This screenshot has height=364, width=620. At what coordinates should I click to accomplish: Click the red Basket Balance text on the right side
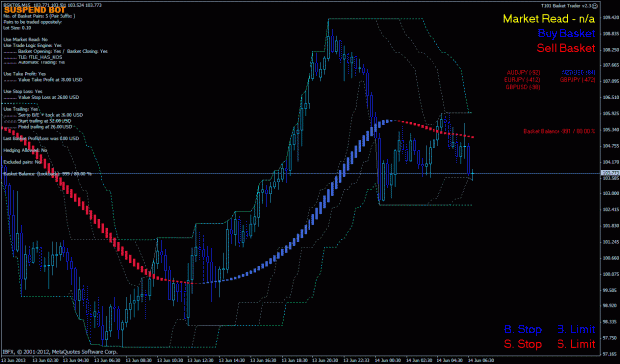click(x=559, y=131)
